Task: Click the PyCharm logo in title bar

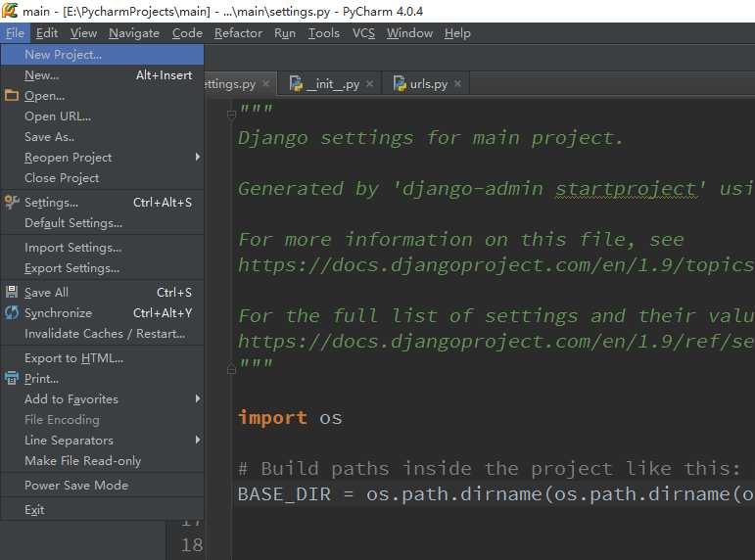Action: click(x=10, y=11)
